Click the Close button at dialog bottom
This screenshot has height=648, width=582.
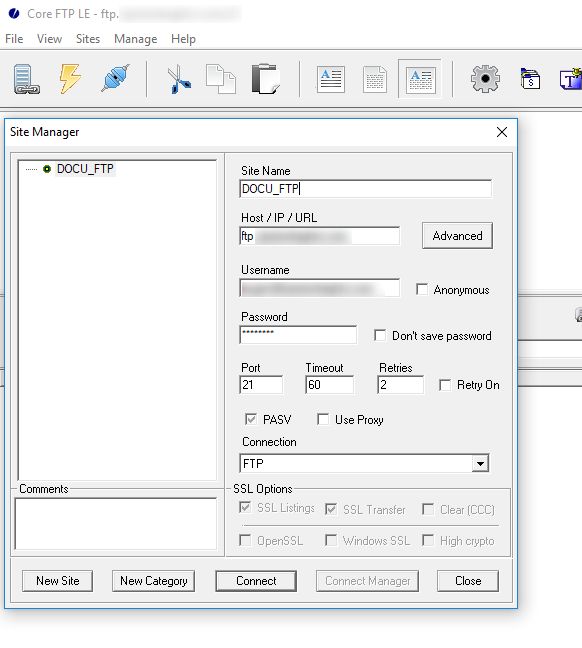[x=468, y=581]
